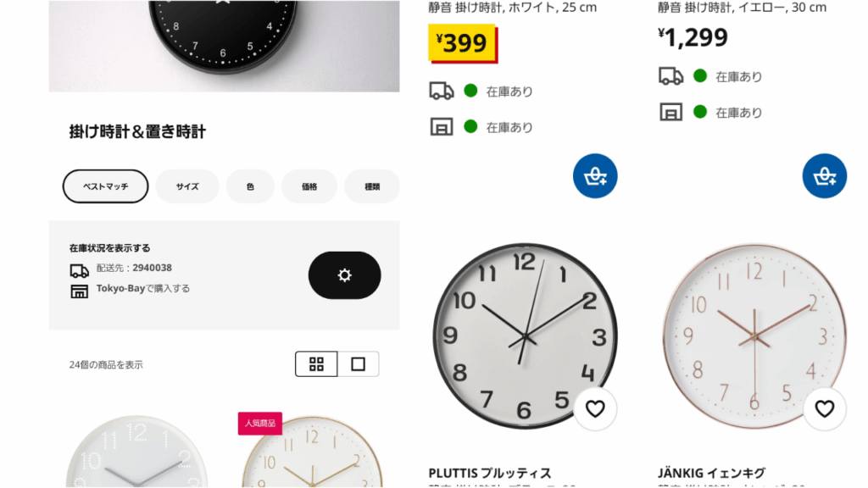View the black-framed PLUTTIS clock image
The height and width of the screenshot is (488, 868).
pos(525,335)
